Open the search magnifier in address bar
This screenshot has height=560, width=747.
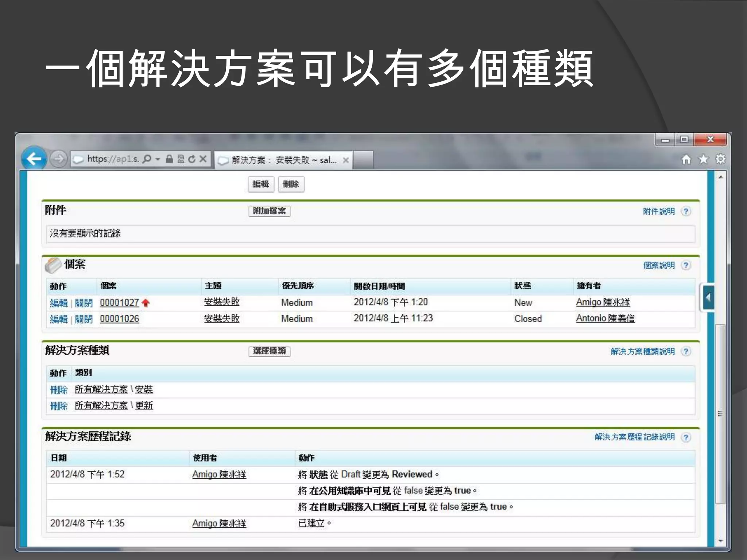[147, 159]
